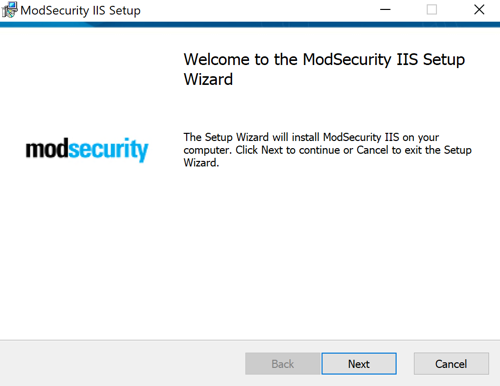Click the blank white area below the logo
This screenshot has height=386, width=500.
pyautogui.click(x=87, y=250)
